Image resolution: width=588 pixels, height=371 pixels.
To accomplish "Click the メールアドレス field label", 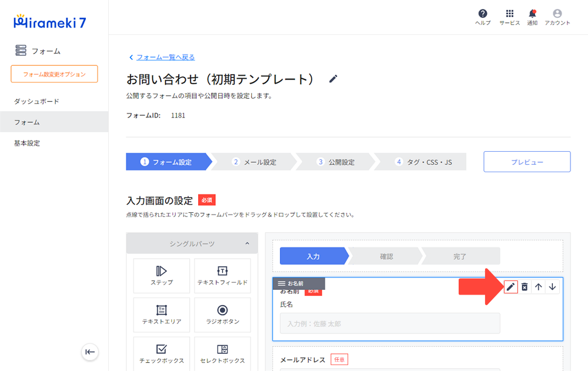I will 303,359.
